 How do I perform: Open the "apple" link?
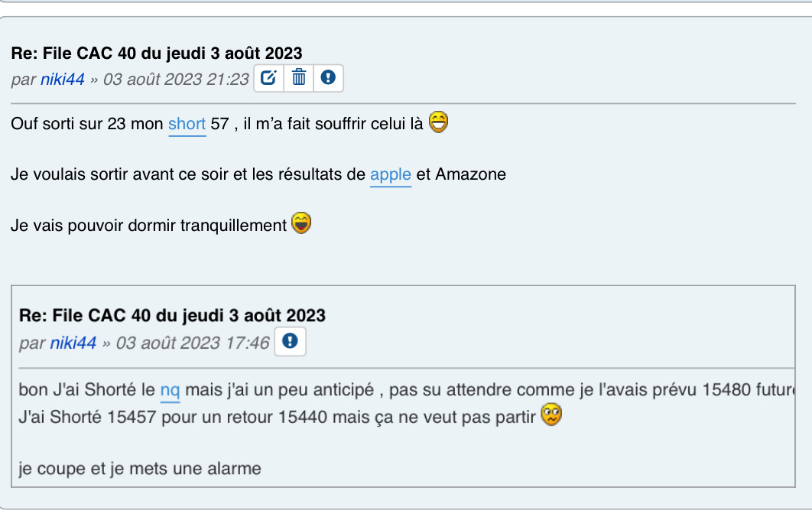[391, 174]
